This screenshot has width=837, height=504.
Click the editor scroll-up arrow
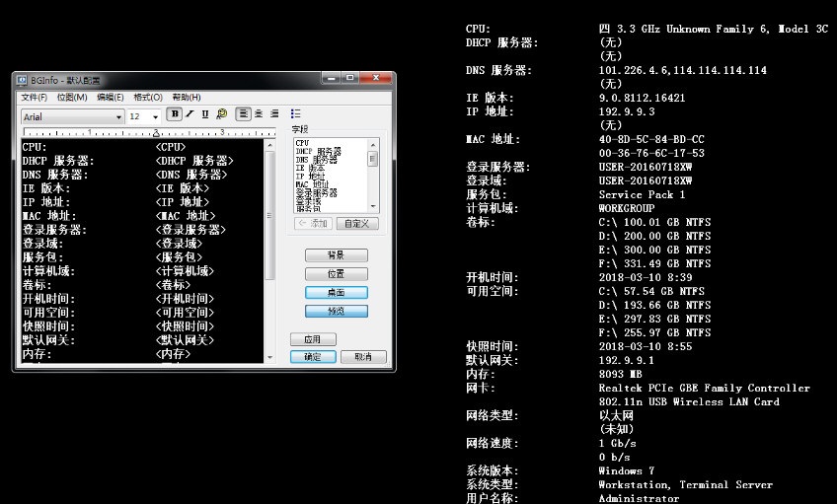click(x=269, y=145)
